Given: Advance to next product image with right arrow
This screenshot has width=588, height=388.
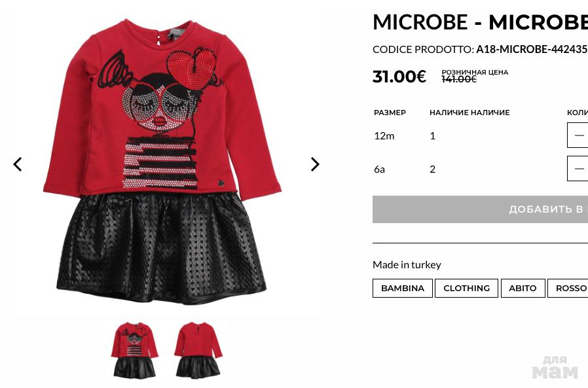Looking at the screenshot, I should 315,164.
